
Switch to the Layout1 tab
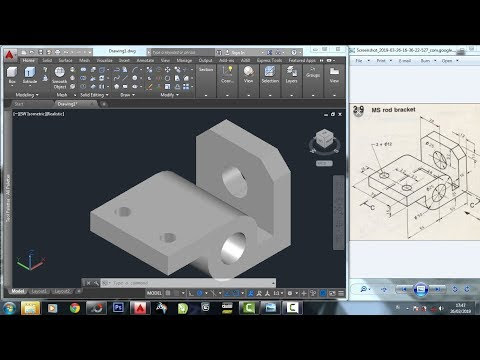(x=39, y=291)
